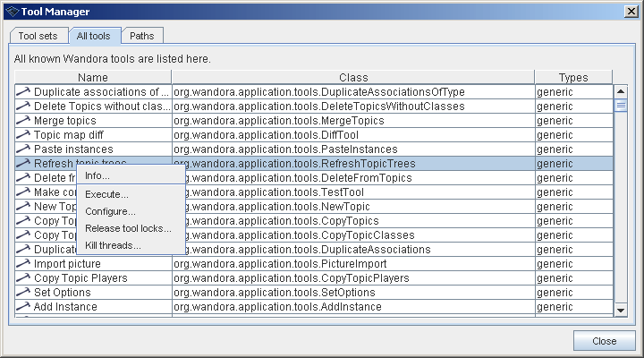
Task: Open the Paths tab
Action: (x=141, y=36)
